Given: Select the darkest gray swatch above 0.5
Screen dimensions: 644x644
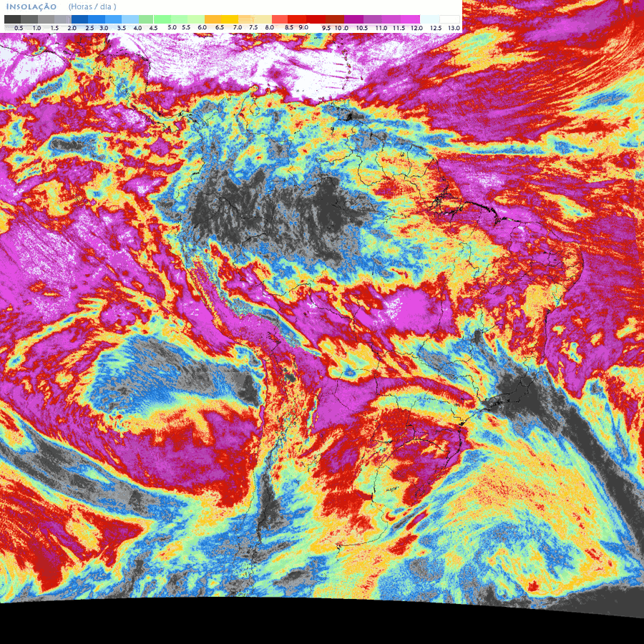Looking at the screenshot, I should pyautogui.click(x=12, y=19).
